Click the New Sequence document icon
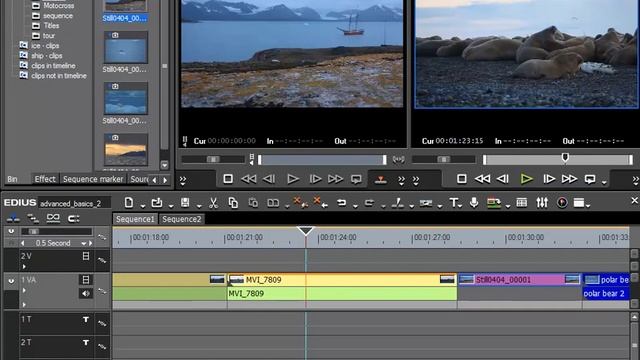The width and height of the screenshot is (640, 360). (129, 202)
